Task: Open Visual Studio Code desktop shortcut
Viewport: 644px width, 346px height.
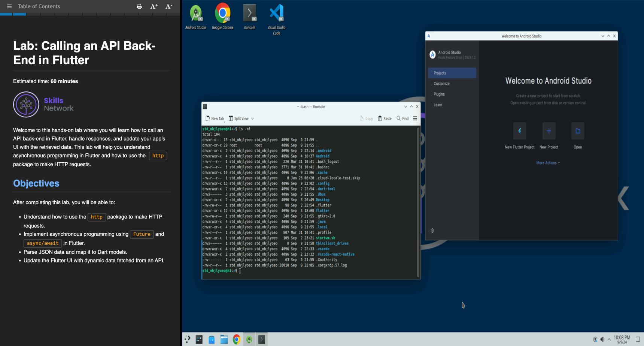Action: click(277, 19)
